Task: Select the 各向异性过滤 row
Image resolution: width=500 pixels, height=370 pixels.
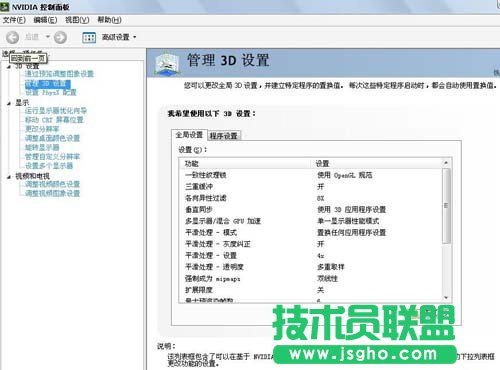Action: click(x=311, y=198)
